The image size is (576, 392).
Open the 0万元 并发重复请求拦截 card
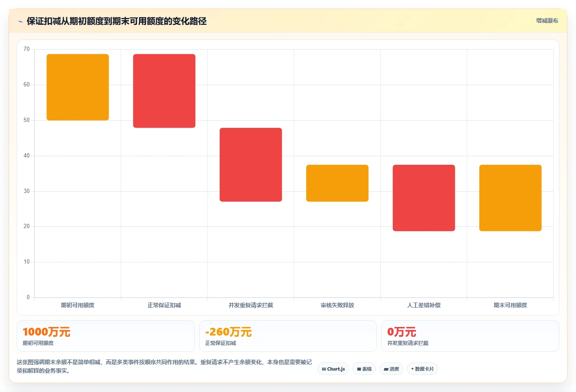pos(470,336)
